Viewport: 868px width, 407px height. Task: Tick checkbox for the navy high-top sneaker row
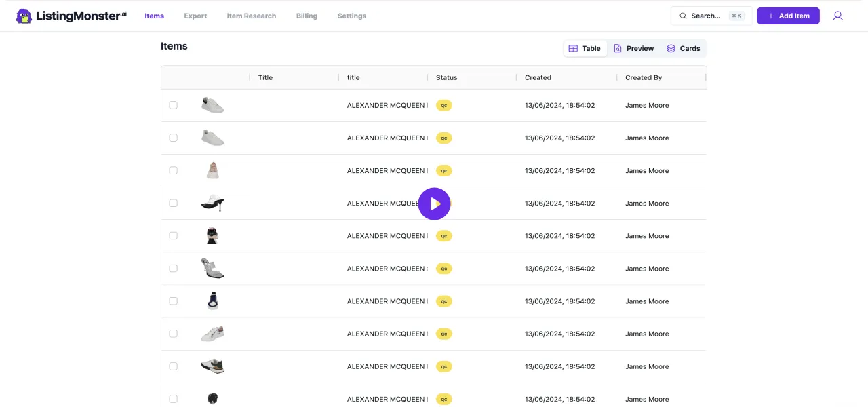173,301
